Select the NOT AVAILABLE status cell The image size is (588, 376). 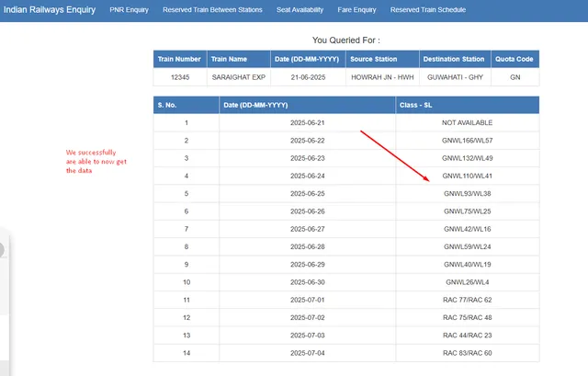(467, 122)
